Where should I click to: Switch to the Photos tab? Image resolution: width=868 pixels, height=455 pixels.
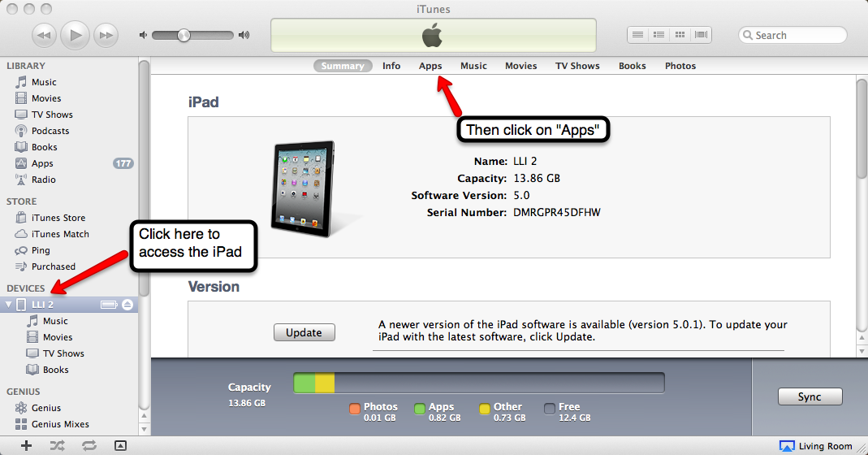[680, 66]
